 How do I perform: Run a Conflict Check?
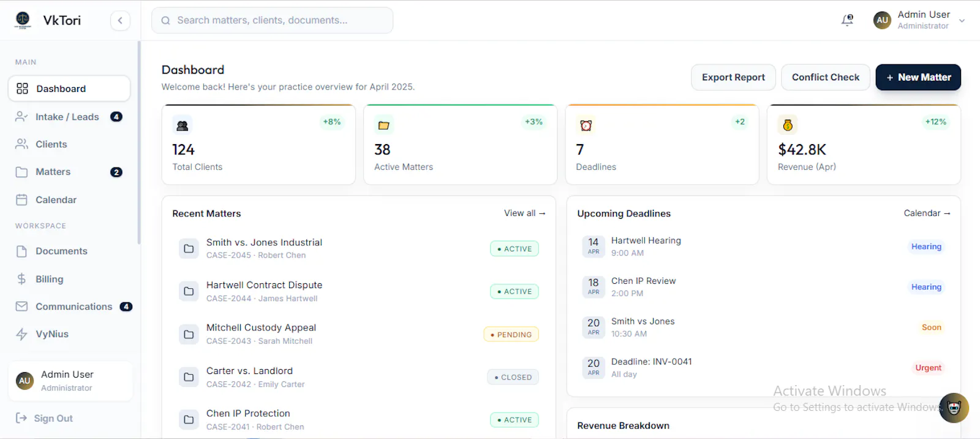(826, 77)
